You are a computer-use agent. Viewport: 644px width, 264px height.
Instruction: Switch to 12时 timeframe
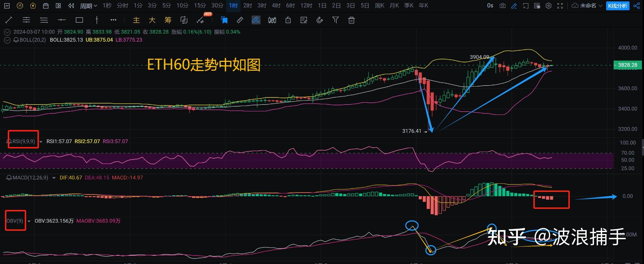pos(306,6)
